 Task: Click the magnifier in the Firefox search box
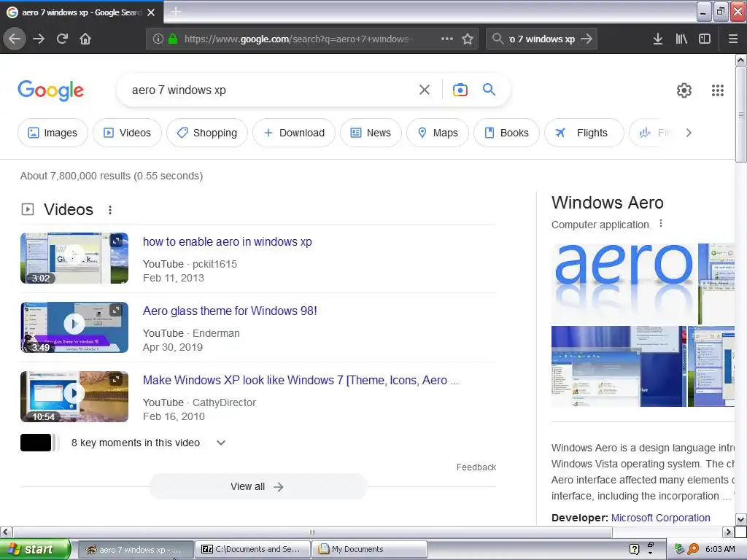[498, 39]
